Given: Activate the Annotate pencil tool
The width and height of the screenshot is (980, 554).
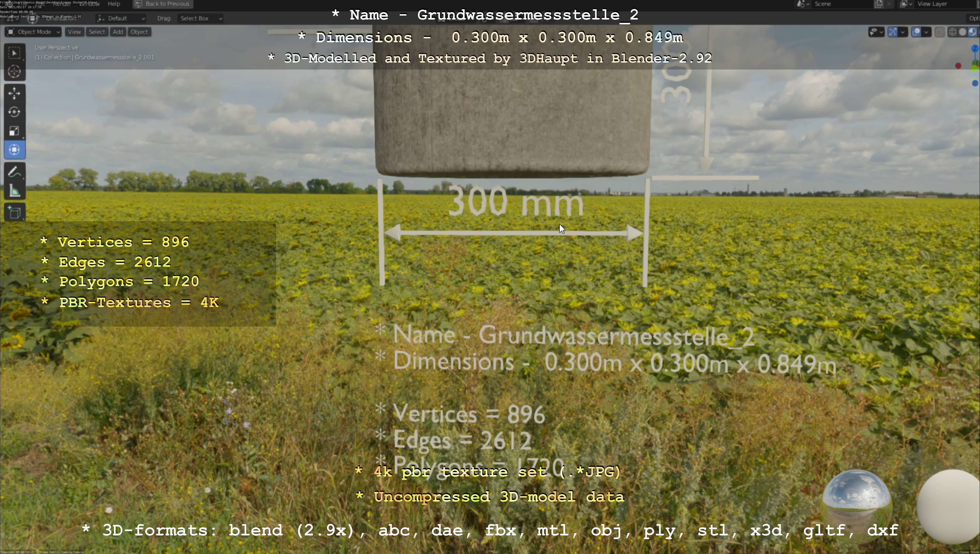Looking at the screenshot, I should pos(14,172).
